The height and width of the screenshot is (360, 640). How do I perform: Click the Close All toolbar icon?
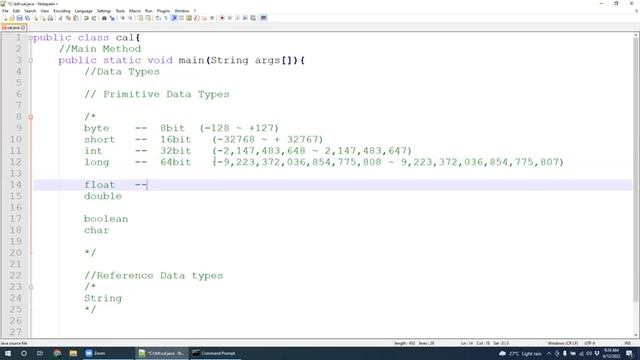43,18
